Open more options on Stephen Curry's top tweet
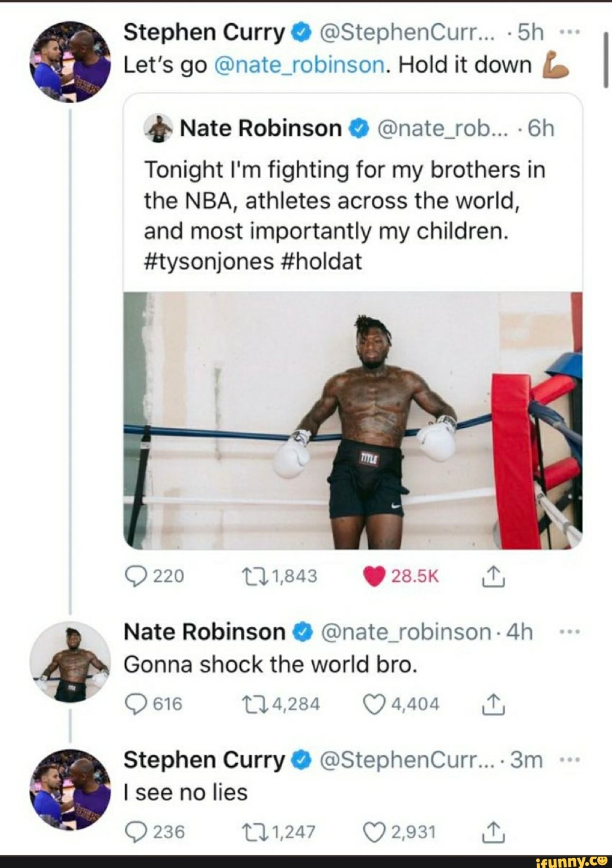612x868 pixels. coord(568,33)
